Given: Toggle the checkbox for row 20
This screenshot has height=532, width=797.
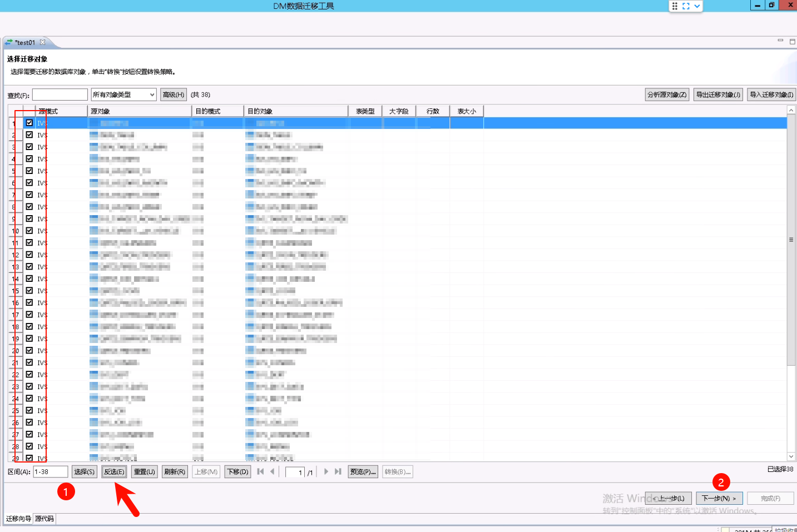Looking at the screenshot, I should click(29, 350).
